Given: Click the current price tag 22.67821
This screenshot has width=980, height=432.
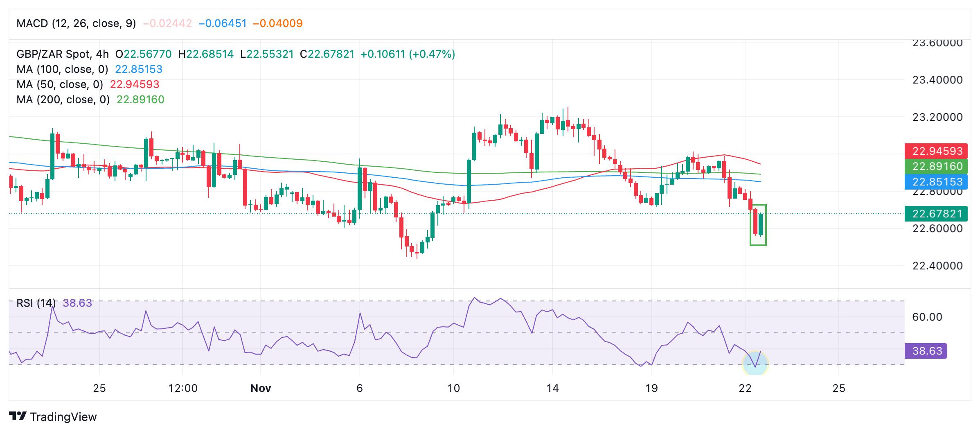Looking at the screenshot, I should (936, 214).
